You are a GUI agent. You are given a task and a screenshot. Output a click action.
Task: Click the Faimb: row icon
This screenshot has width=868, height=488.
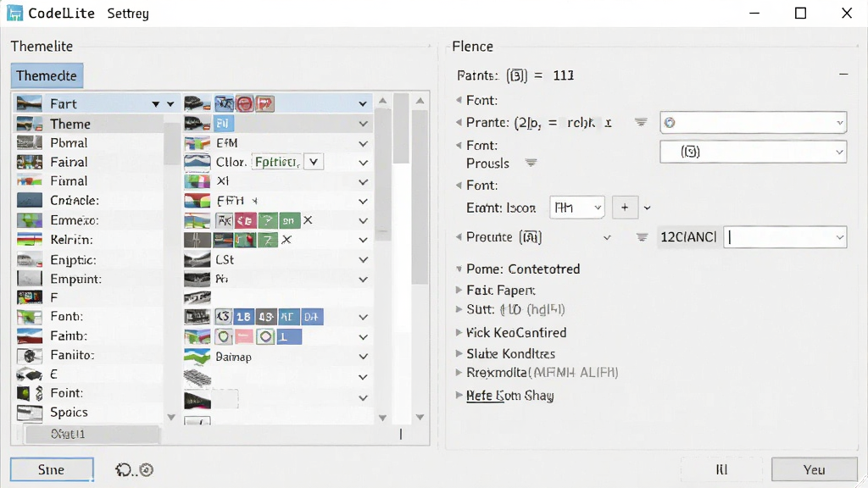[x=30, y=335]
